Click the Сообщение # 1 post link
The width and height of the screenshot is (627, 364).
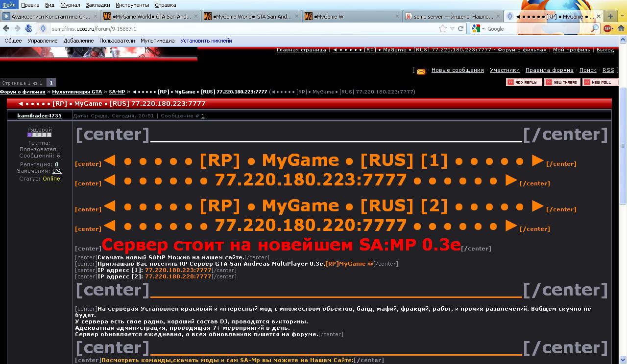pos(203,116)
